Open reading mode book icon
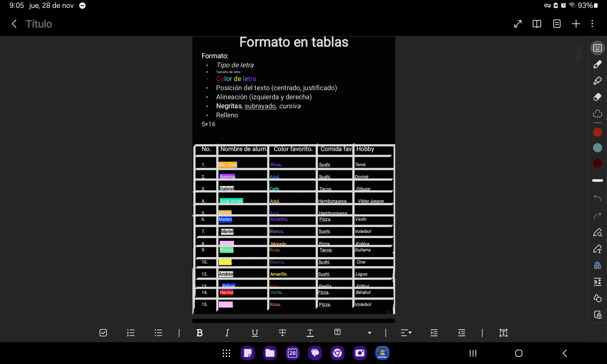 pos(537,24)
